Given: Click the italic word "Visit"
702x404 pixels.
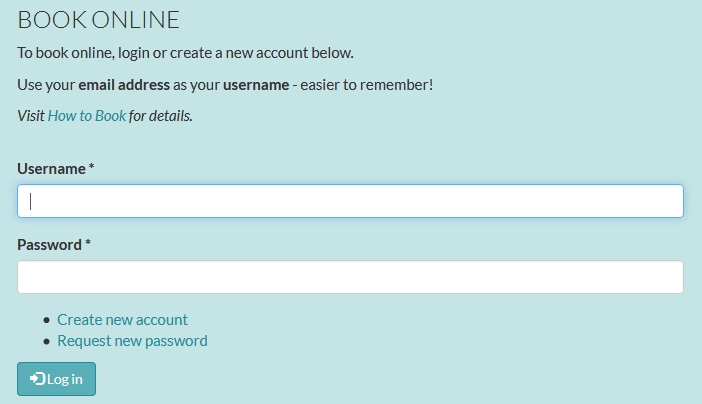Looking at the screenshot, I should (31, 116).
